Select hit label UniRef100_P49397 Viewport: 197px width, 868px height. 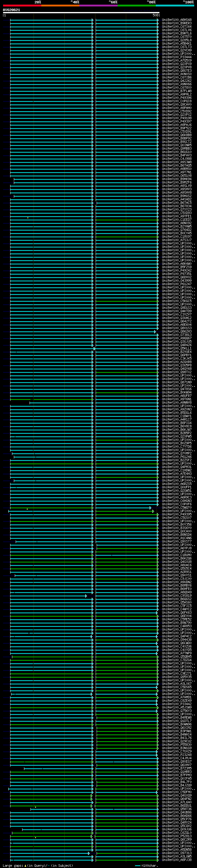(x=177, y=121)
